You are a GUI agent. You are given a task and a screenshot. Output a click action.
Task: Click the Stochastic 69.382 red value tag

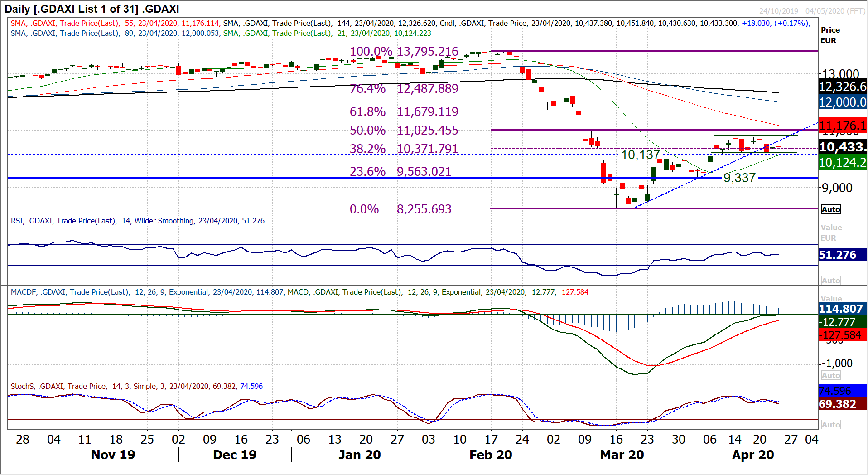(x=843, y=404)
